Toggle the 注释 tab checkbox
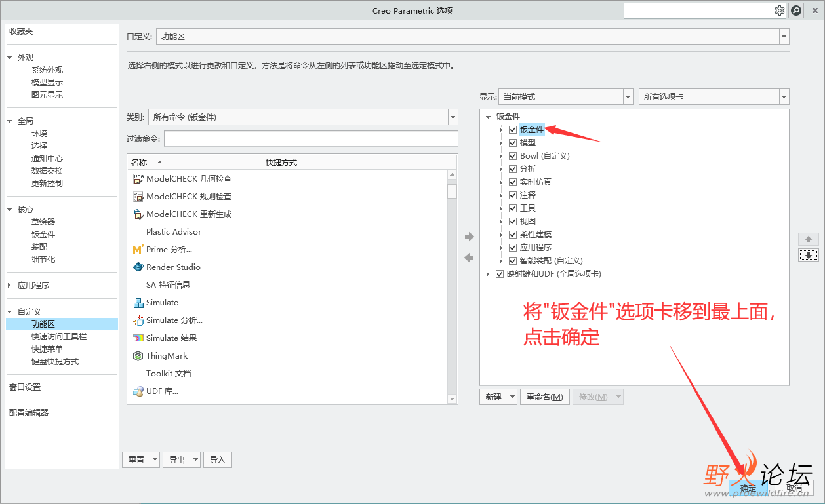 tap(513, 195)
